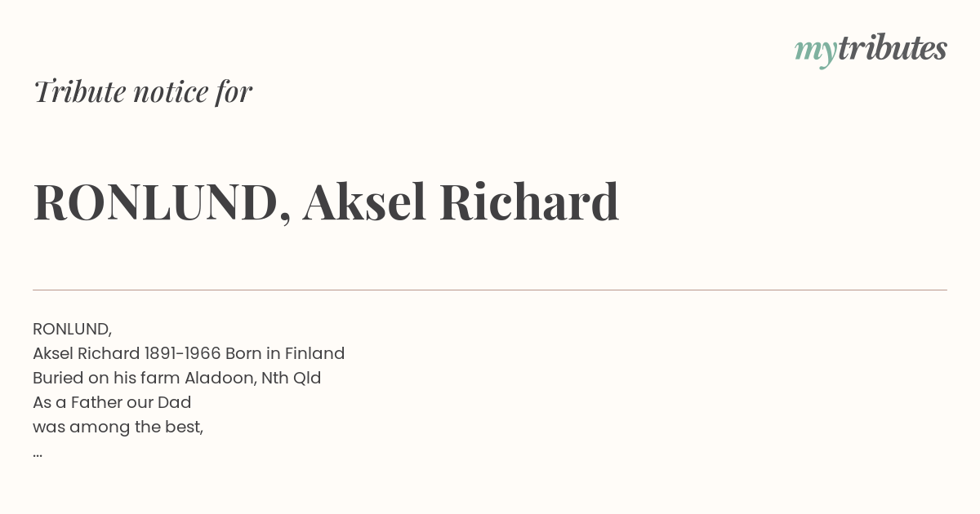980x514 pixels.
Task: Click the word "Finland" in the notice
Action: [315, 353]
